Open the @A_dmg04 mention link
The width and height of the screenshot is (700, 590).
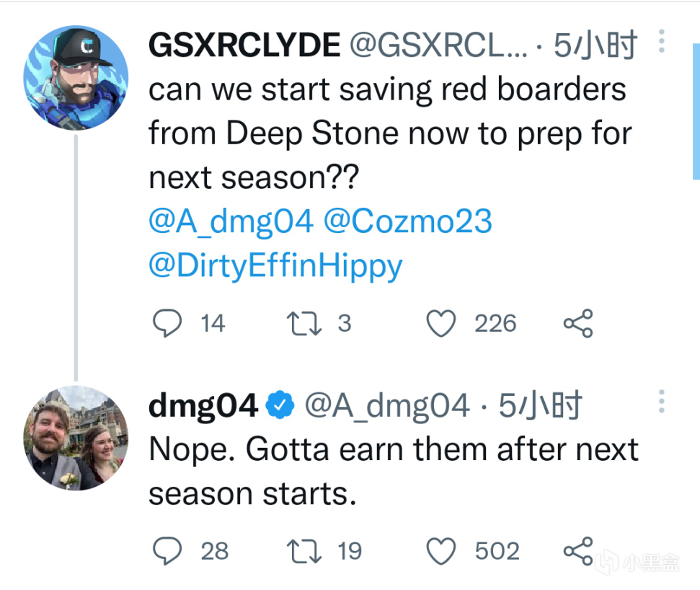(x=231, y=221)
